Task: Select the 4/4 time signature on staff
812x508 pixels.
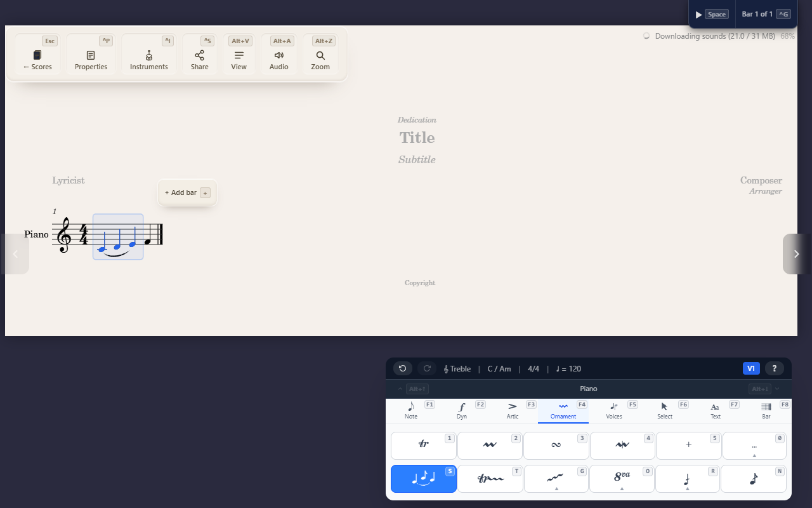Action: 83,234
